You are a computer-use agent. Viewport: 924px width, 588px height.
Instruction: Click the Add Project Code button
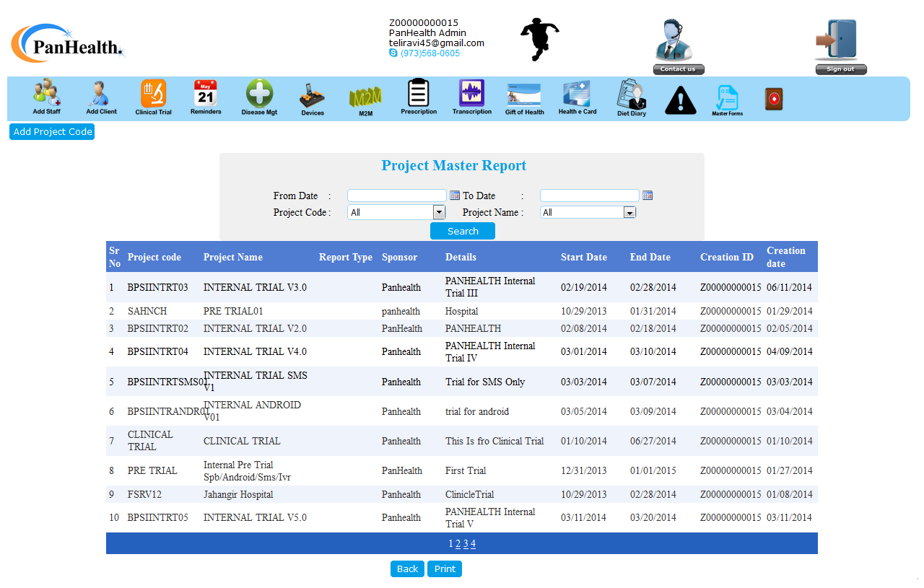pos(52,132)
